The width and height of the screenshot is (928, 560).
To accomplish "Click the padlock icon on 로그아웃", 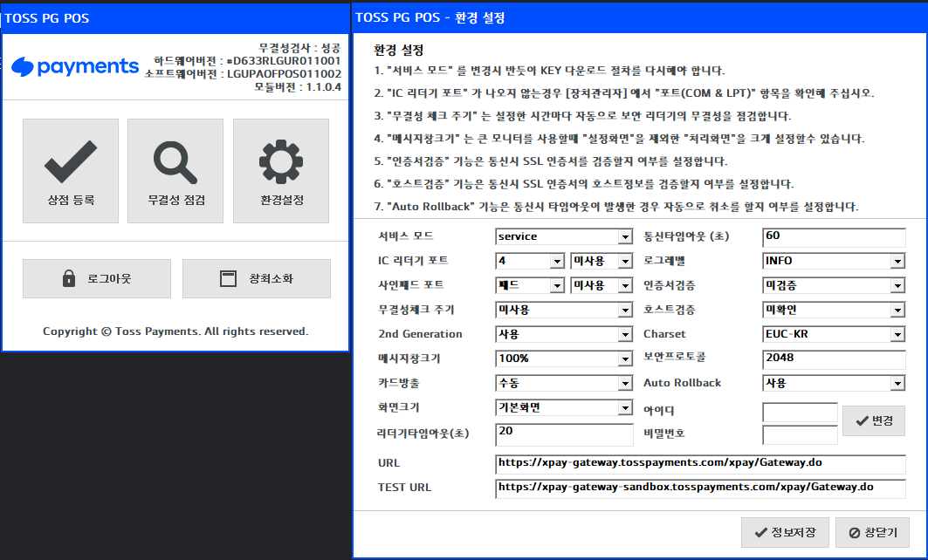I will point(69,278).
